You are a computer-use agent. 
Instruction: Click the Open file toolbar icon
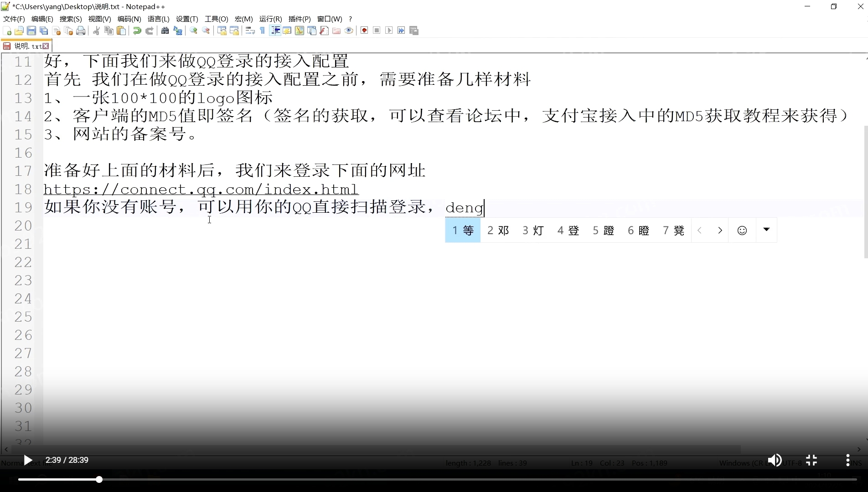19,31
